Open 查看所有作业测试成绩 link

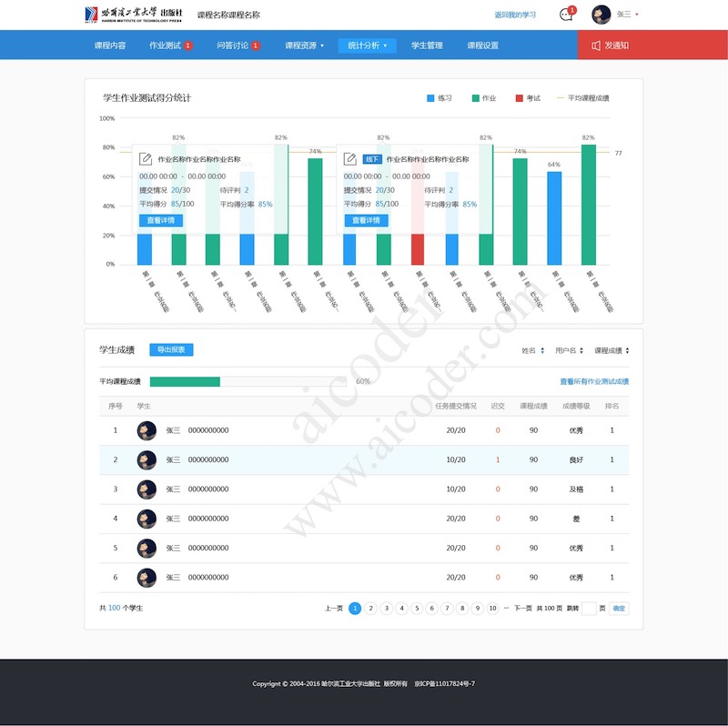(x=593, y=382)
